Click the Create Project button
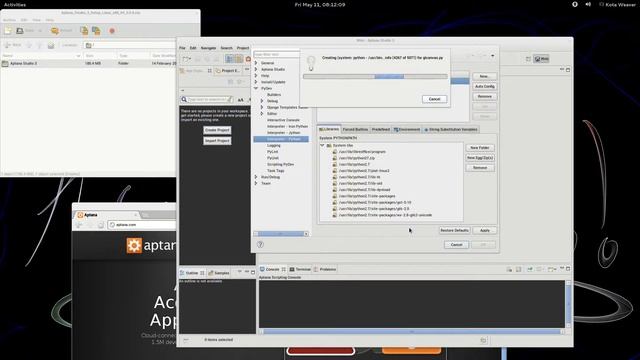640x360 pixels. click(x=217, y=130)
